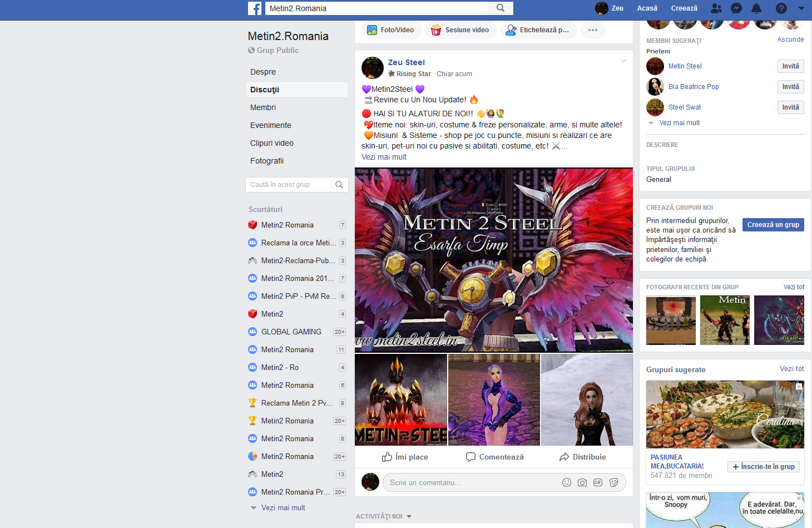Hide suggested members with Ascunde
Image resolution: width=812 pixels, height=528 pixels.
click(x=790, y=40)
